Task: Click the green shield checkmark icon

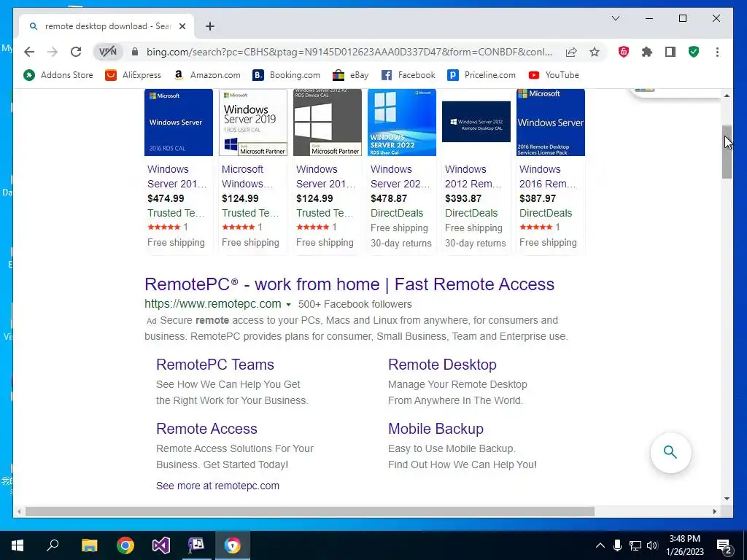Action: [694, 52]
